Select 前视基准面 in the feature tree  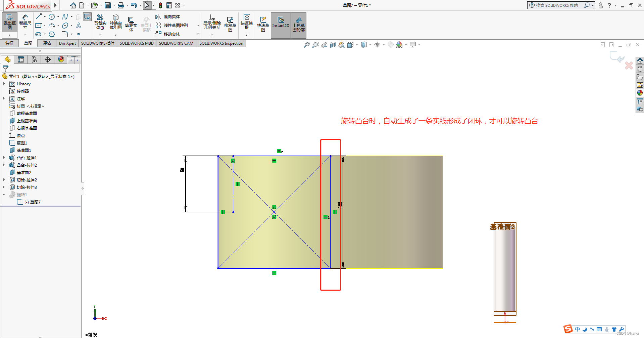click(x=27, y=113)
